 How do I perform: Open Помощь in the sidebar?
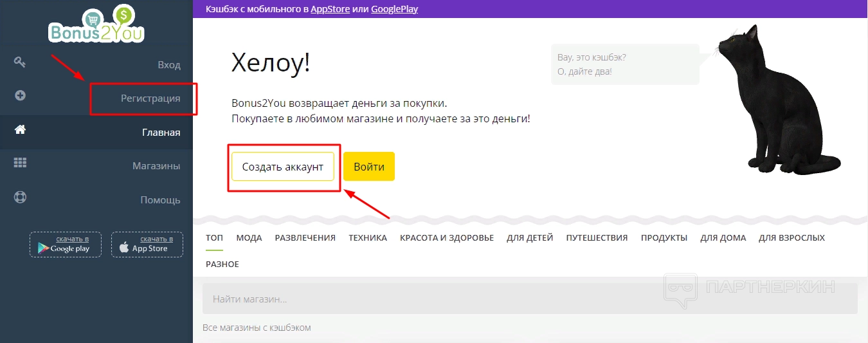pyautogui.click(x=160, y=199)
